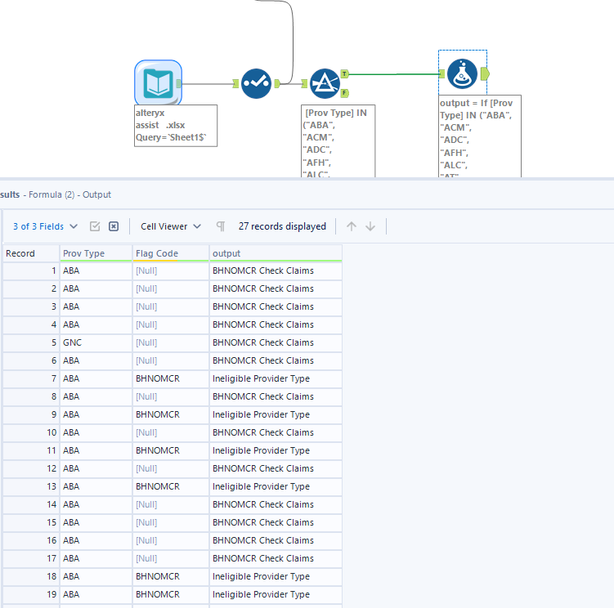Click the deselect fields X icon
This screenshot has width=614, height=608.
[x=114, y=226]
